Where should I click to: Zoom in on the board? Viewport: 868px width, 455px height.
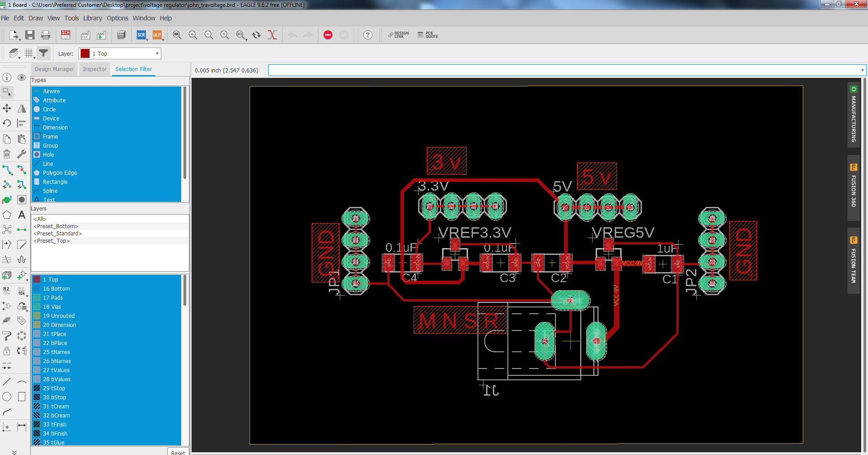[x=193, y=35]
